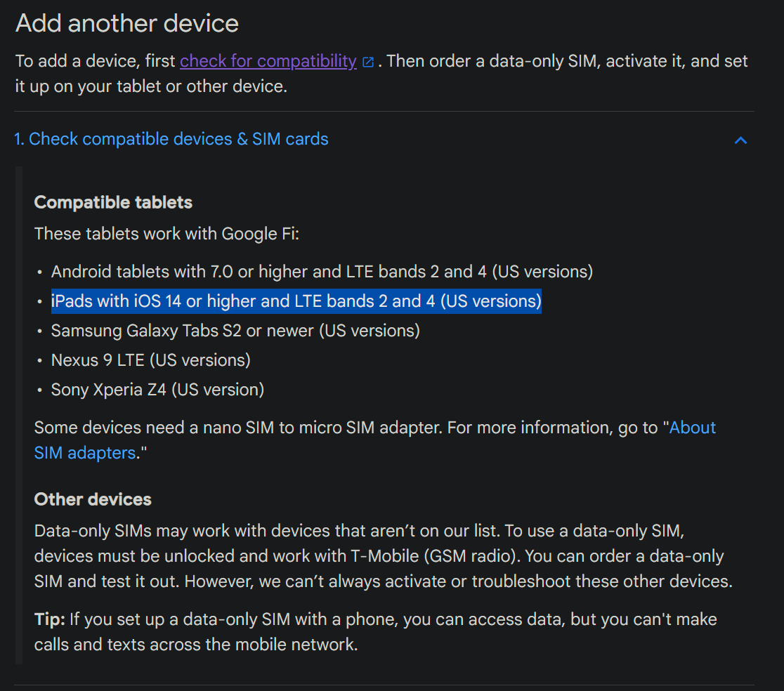Click the Compatible tablets subheading
Viewport: 784px width, 691px height.
[113, 202]
